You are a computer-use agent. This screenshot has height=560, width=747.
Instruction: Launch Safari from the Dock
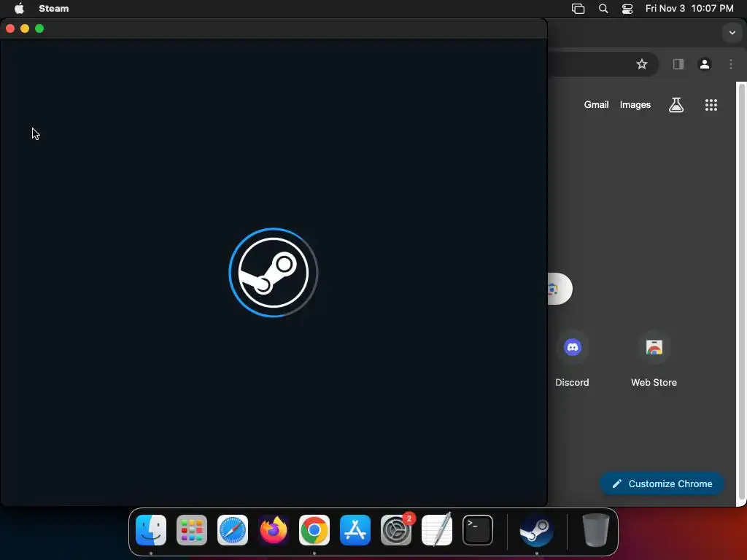click(x=233, y=530)
